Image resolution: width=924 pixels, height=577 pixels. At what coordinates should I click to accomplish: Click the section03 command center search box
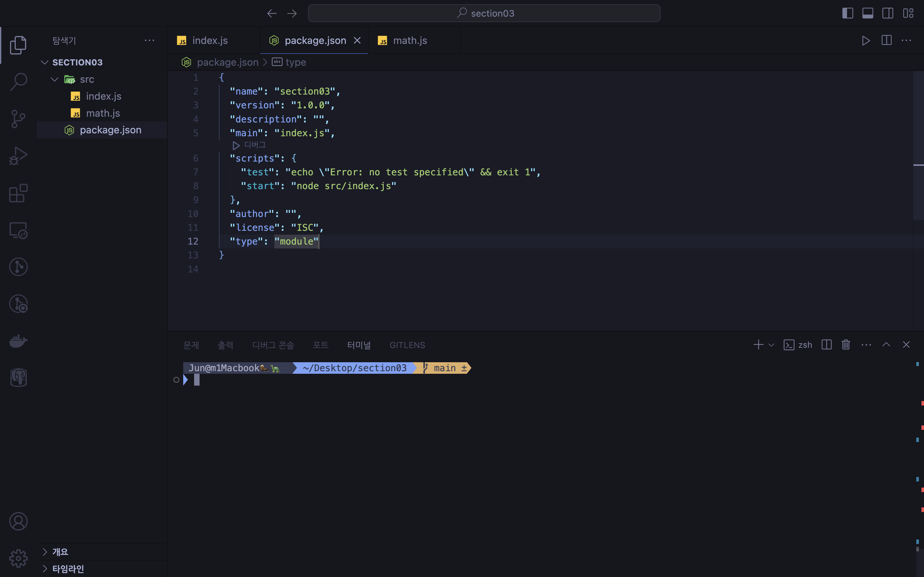[484, 13]
